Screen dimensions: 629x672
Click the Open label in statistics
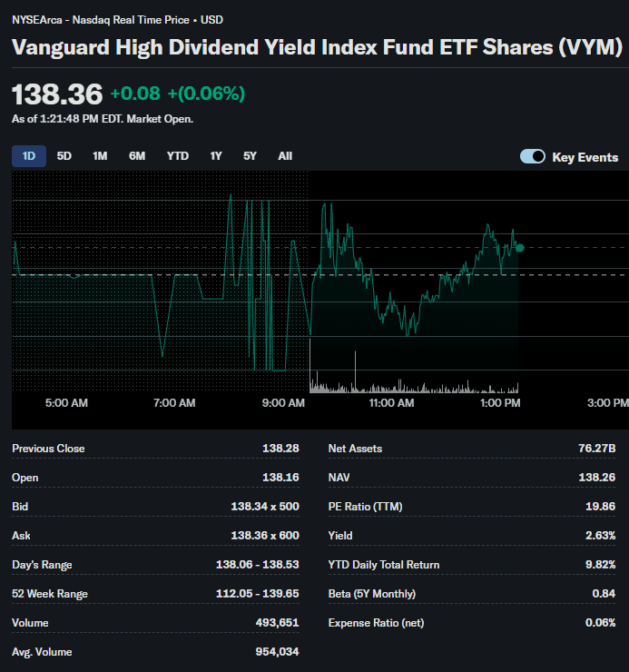25,478
